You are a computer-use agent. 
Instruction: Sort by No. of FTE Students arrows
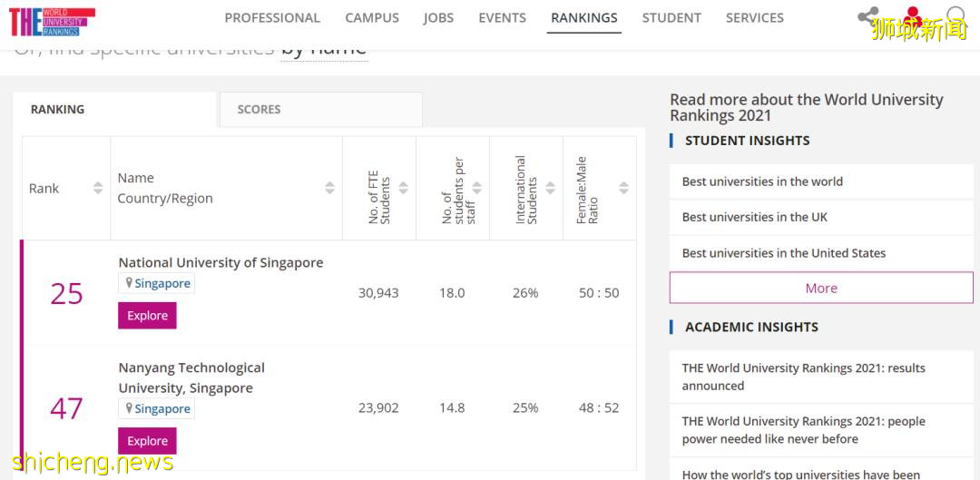[404, 188]
